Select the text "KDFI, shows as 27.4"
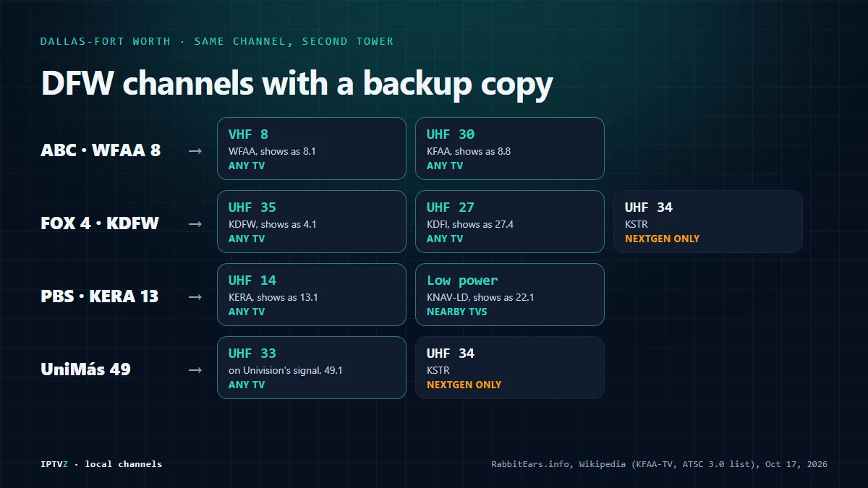Image resolution: width=868 pixels, height=488 pixels. pos(470,225)
